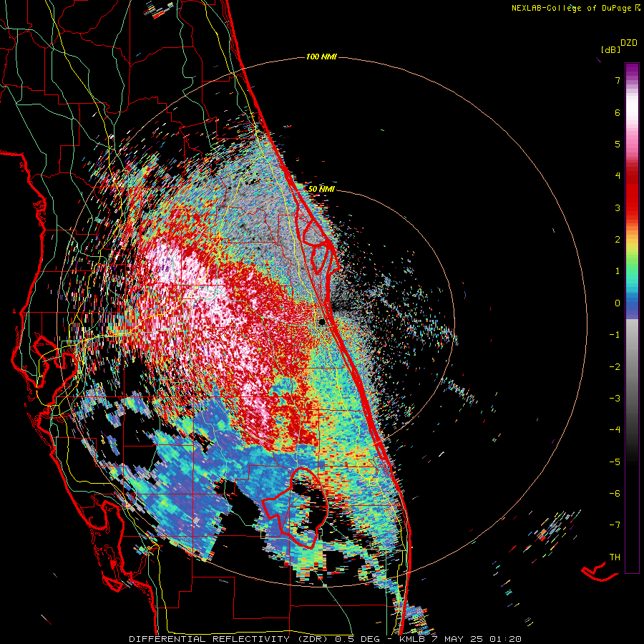Click the black radar site dot

(x=322, y=321)
